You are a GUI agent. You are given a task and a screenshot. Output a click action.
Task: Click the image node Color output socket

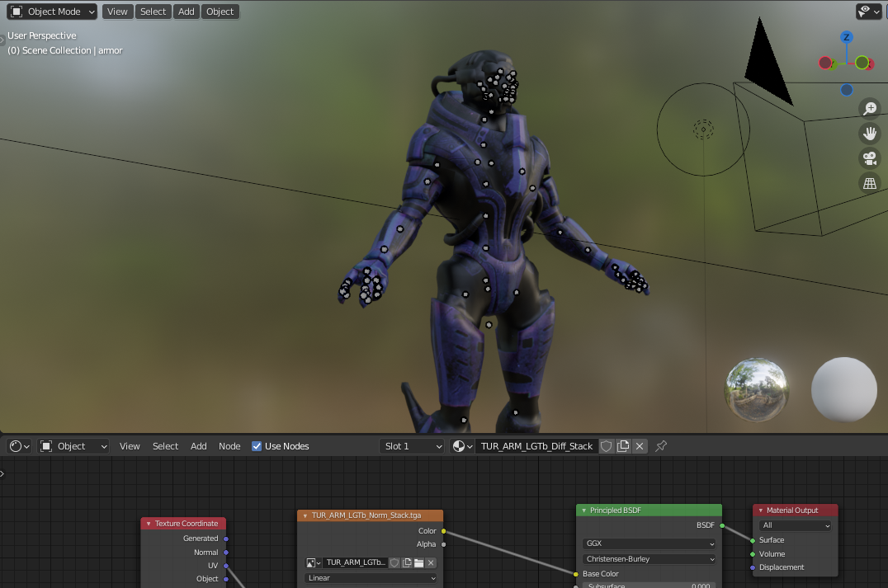point(443,531)
